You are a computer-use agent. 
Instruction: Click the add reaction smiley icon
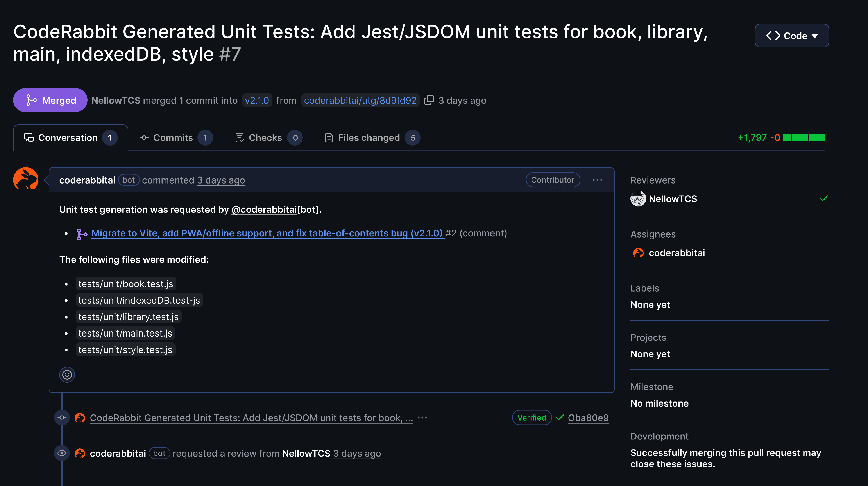point(67,374)
